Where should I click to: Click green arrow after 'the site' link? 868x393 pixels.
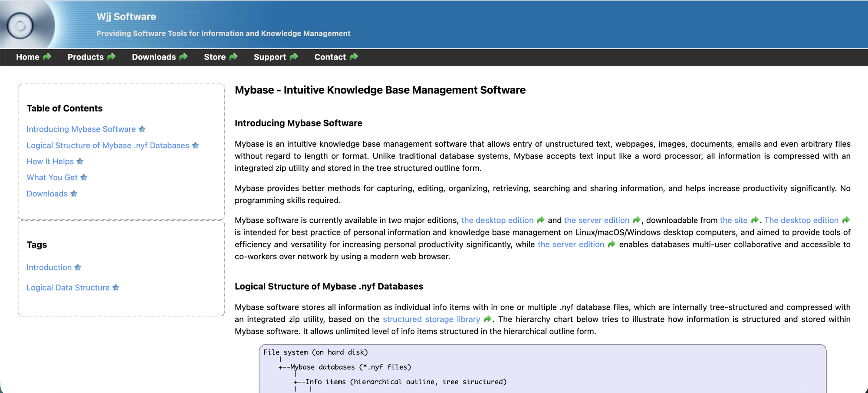coord(755,220)
